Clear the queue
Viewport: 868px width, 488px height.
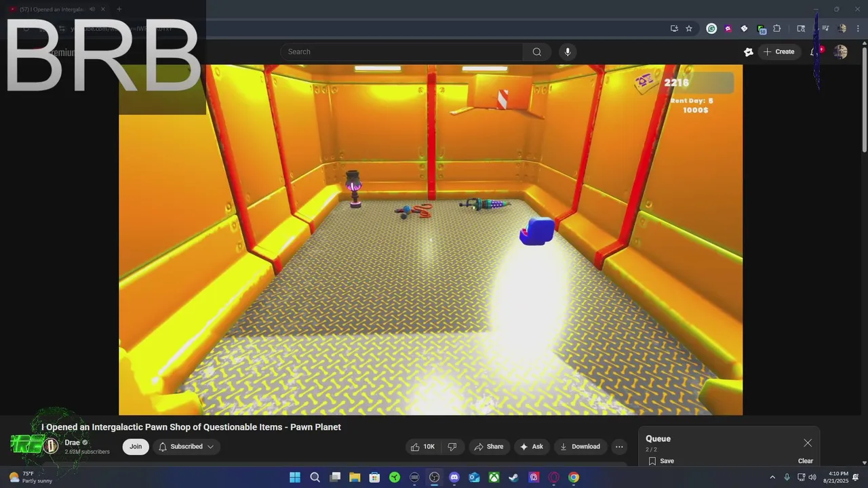[x=806, y=461]
